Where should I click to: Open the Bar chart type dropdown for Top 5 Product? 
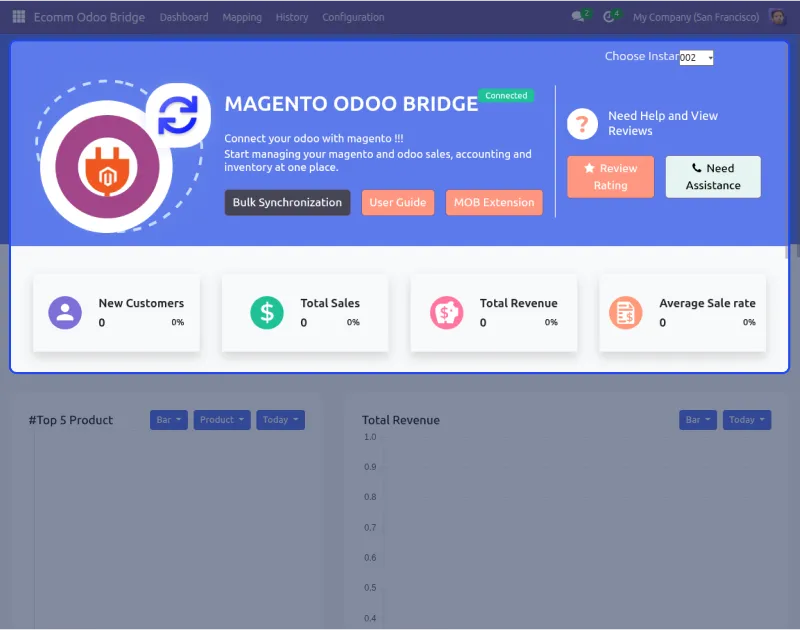pyautogui.click(x=168, y=419)
